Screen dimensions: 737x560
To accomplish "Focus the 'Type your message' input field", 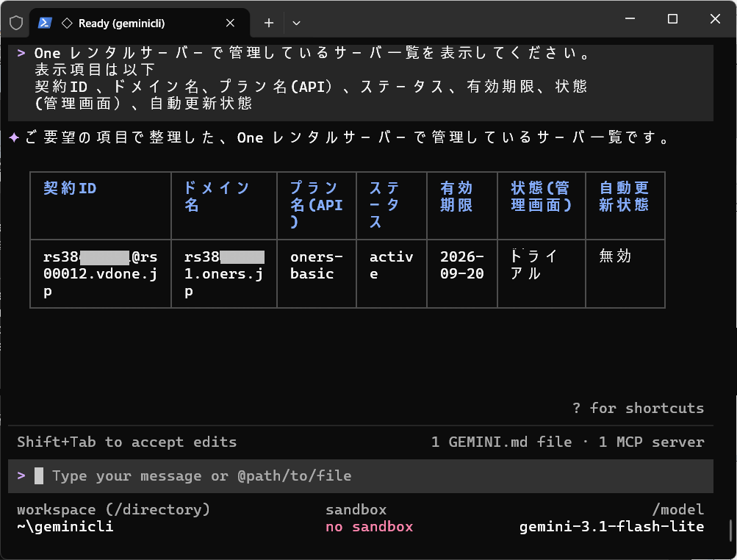I will click(x=361, y=475).
